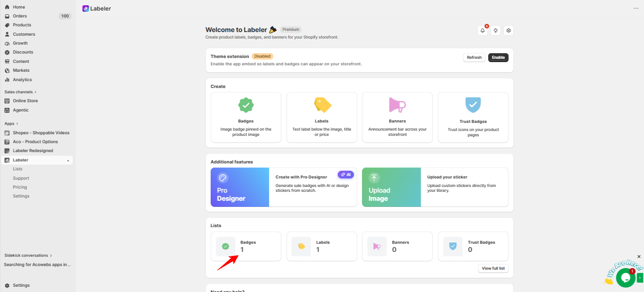Click the View full list button
This screenshot has height=292, width=644.
point(493,268)
